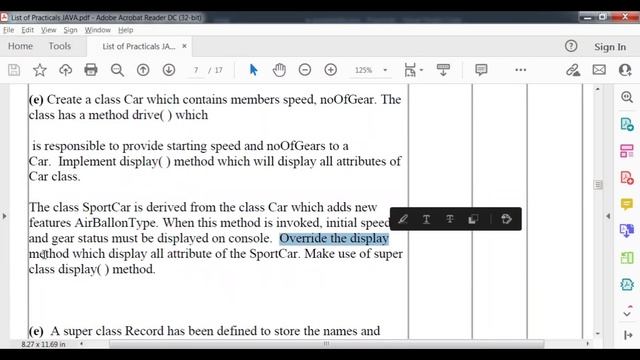Zoom out with the minus icon

click(x=304, y=70)
